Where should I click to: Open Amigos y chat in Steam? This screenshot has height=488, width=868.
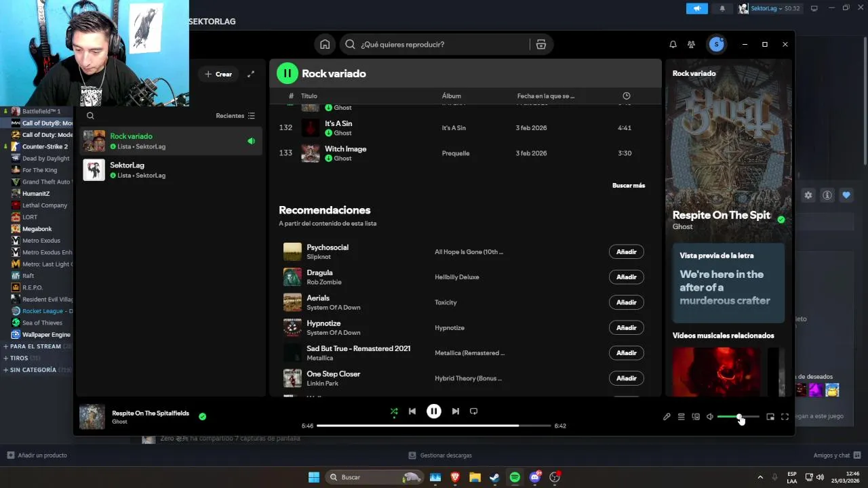pyautogui.click(x=837, y=455)
